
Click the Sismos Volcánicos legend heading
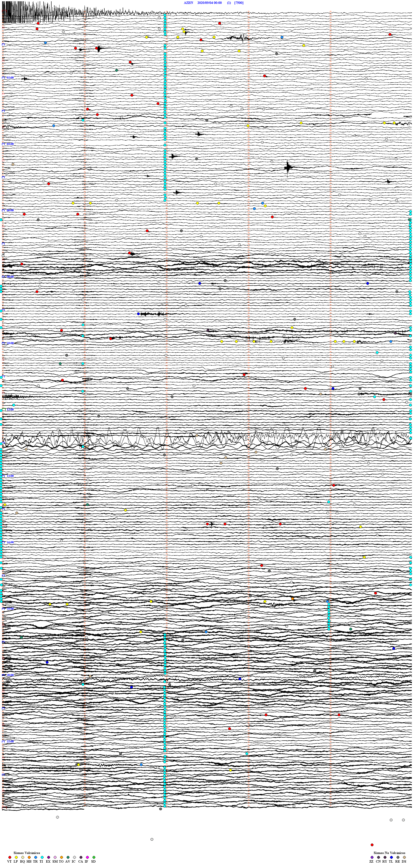pos(27,853)
